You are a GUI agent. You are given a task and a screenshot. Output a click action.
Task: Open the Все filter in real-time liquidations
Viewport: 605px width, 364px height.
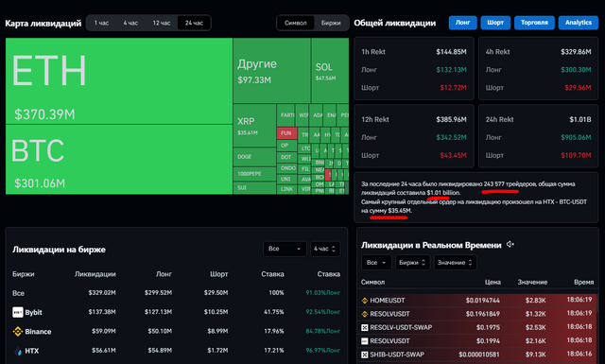point(376,263)
